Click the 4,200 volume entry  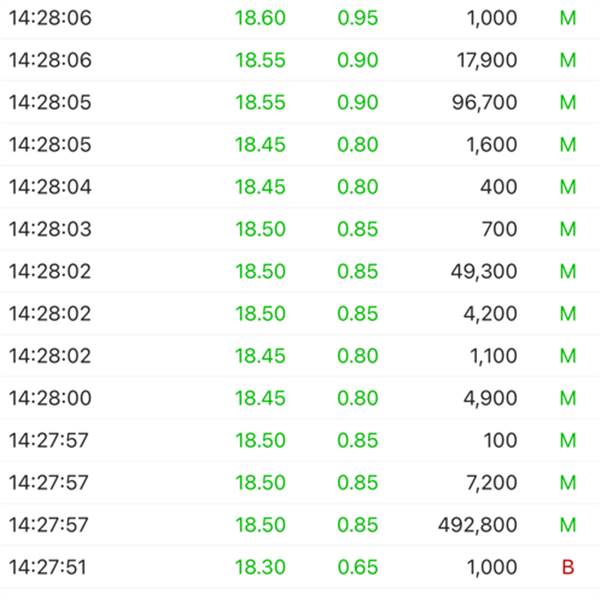click(x=489, y=314)
